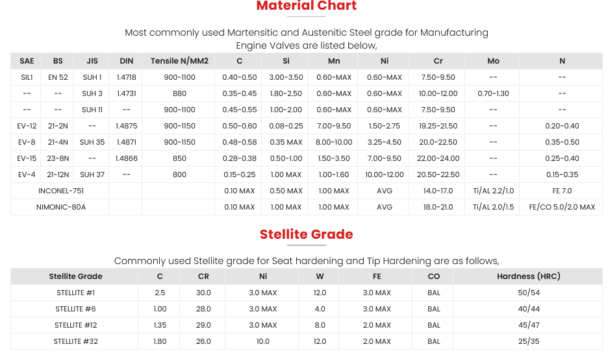This screenshot has height=364, width=608.
Task: Click the 21-12N cell in BS column
Action: [58, 175]
